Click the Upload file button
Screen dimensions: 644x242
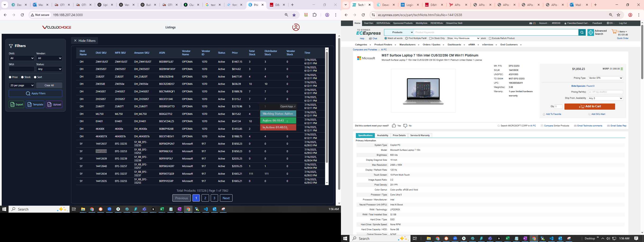point(54,104)
